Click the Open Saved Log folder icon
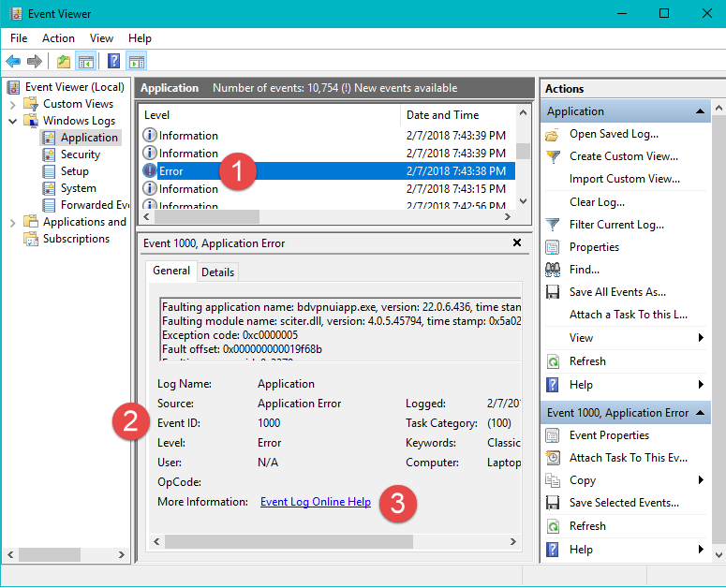Screen dimensions: 726x588 pos(553,134)
